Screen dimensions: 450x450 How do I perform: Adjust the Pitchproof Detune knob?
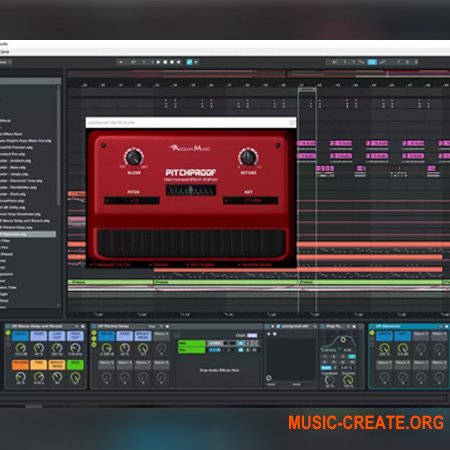pyautogui.click(x=248, y=157)
